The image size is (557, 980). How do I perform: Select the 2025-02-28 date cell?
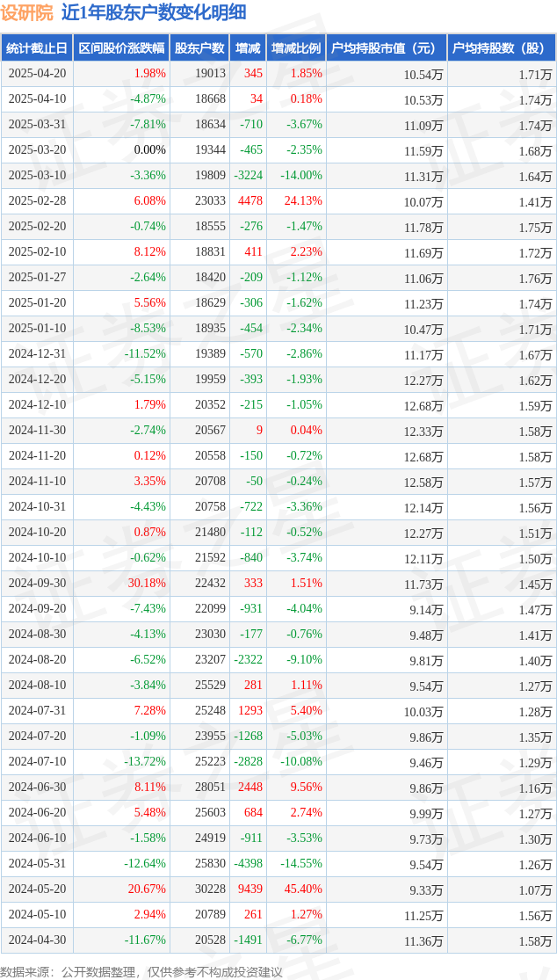(37, 200)
